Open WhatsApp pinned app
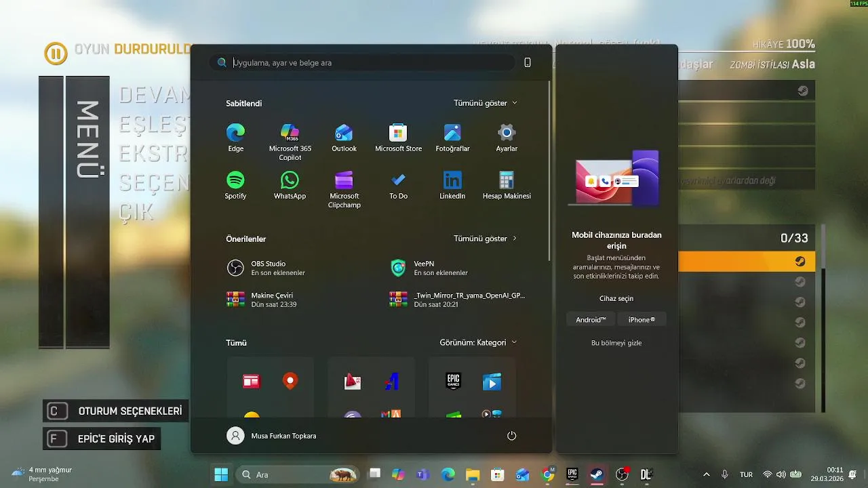 (x=290, y=185)
